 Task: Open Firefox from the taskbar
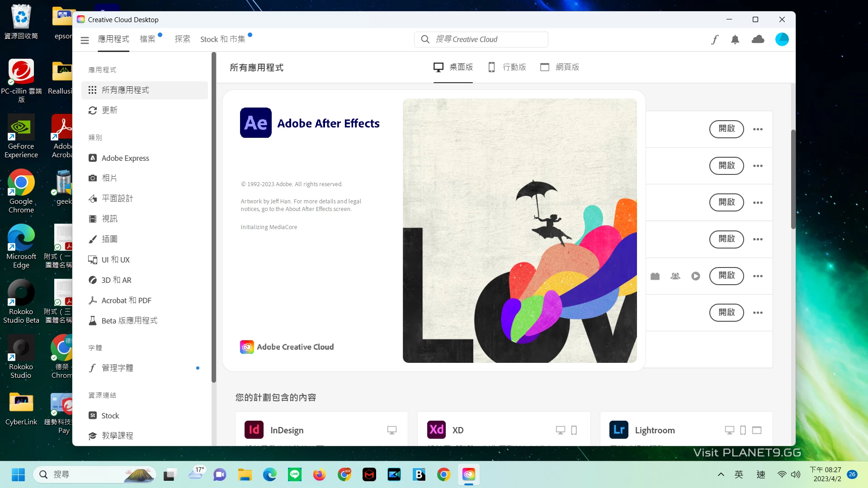319,474
